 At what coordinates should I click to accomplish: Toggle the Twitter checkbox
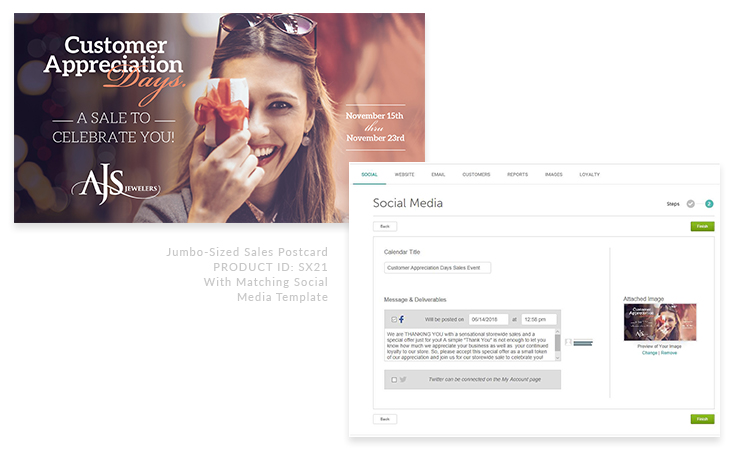[394, 380]
